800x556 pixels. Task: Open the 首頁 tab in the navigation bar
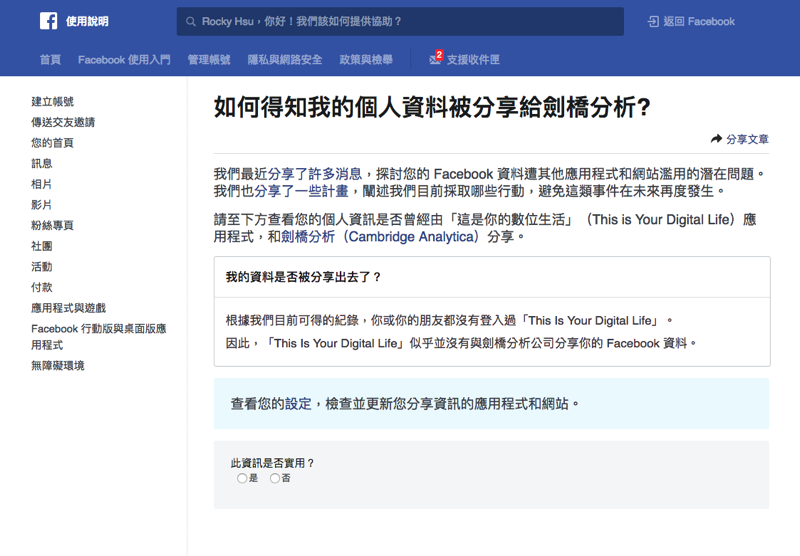(x=50, y=60)
